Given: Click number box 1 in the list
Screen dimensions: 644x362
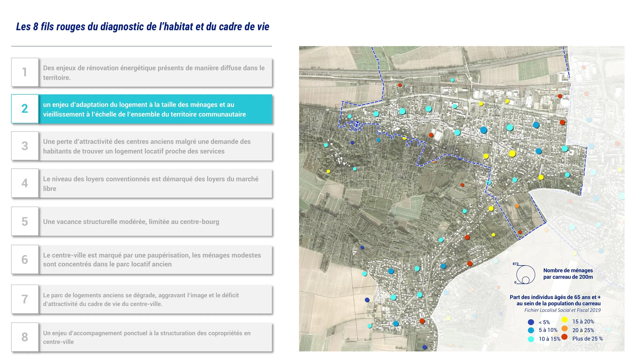Looking at the screenshot, I should (25, 72).
